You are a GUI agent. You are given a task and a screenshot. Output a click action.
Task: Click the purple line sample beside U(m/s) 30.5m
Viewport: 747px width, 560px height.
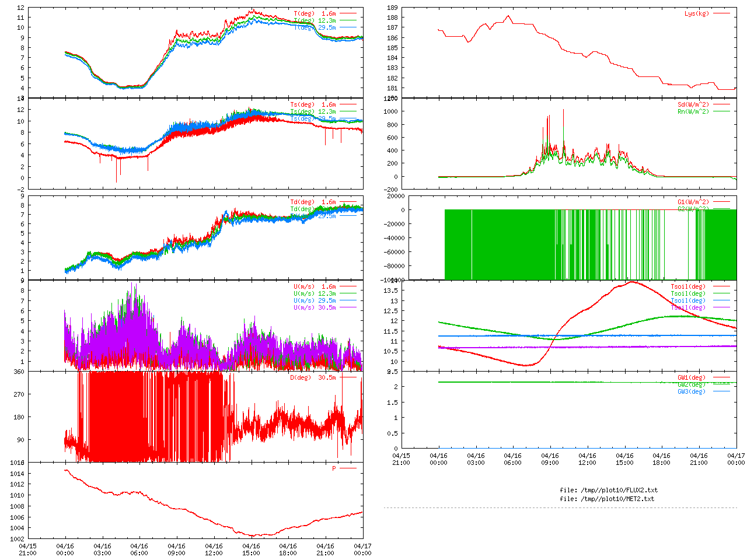[x=348, y=307]
